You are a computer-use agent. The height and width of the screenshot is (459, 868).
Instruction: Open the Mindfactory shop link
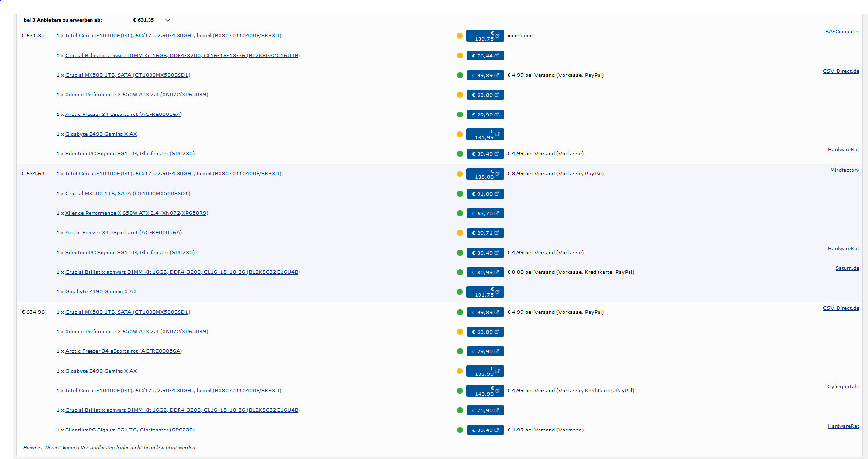tap(844, 170)
